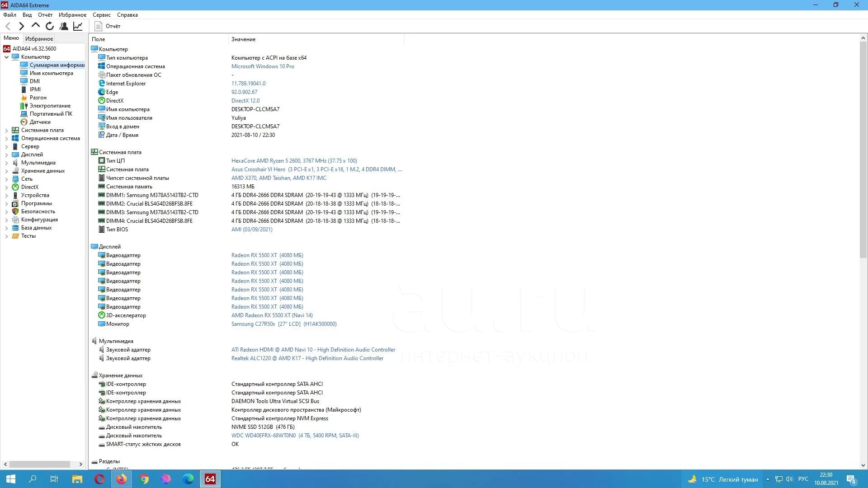Expand the Системная плата tree node
This screenshot has height=488, width=868.
coord(6,130)
